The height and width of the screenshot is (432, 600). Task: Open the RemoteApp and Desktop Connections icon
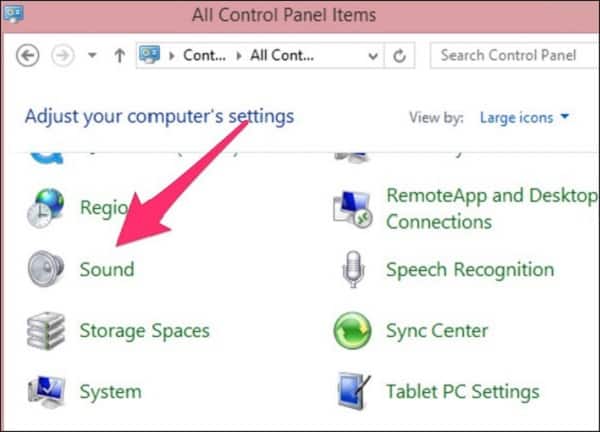(x=352, y=209)
